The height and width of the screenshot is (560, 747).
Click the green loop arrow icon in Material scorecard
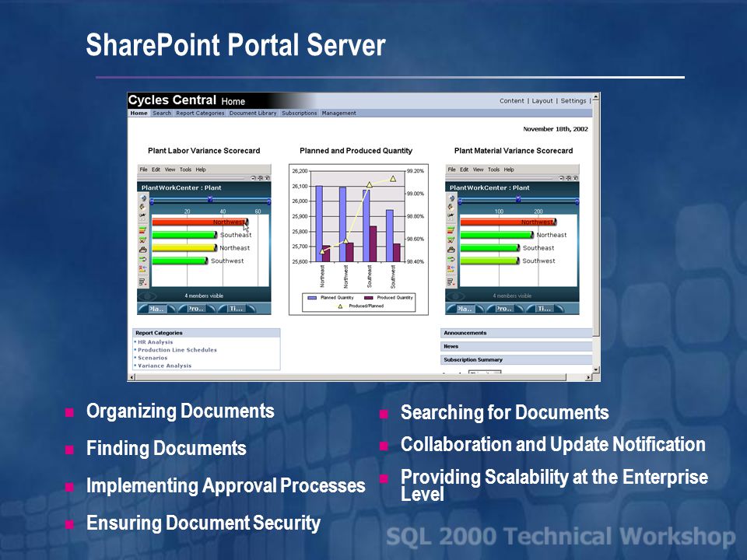point(451,259)
